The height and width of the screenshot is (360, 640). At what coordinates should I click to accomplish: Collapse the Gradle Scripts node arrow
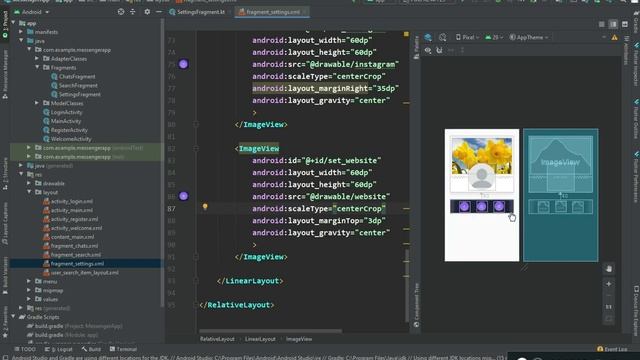coord(13,317)
